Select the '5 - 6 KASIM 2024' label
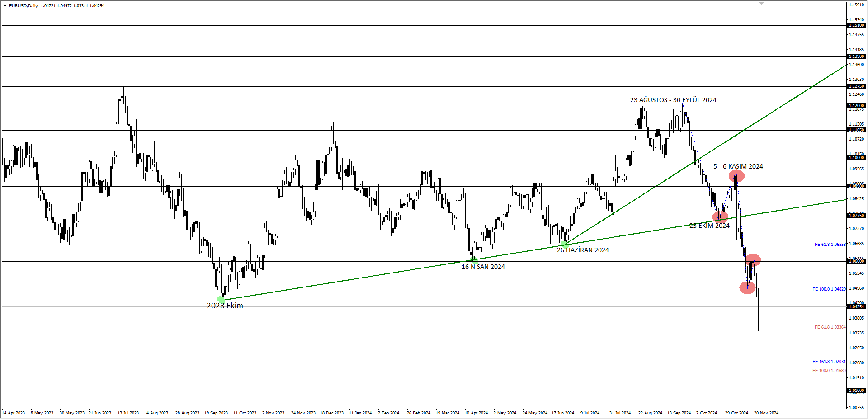The height and width of the screenshot is (419, 868). tap(738, 166)
